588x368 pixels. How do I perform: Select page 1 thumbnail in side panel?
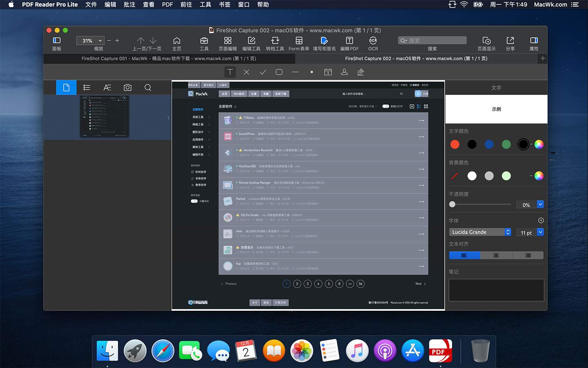(x=105, y=117)
